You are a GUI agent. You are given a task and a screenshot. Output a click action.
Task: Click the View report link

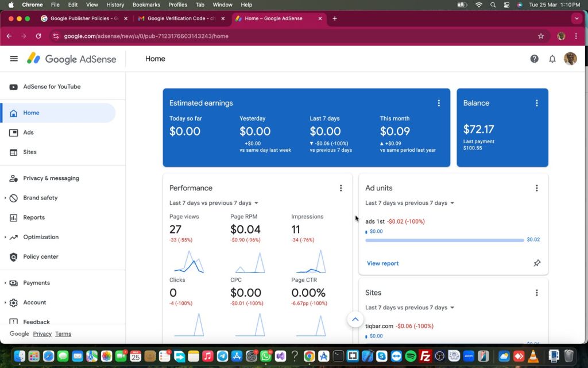382,263
